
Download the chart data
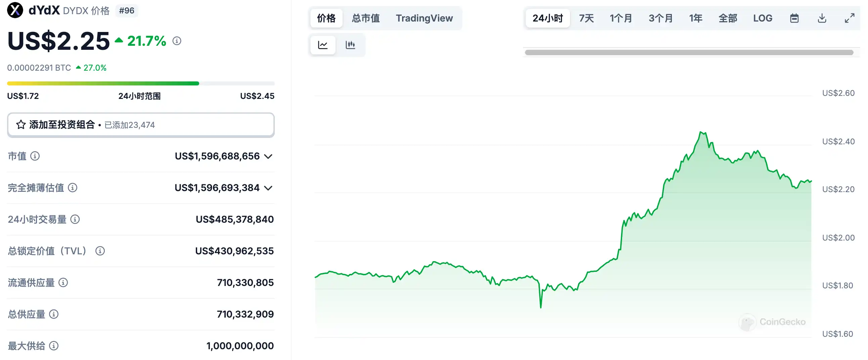pyautogui.click(x=822, y=18)
